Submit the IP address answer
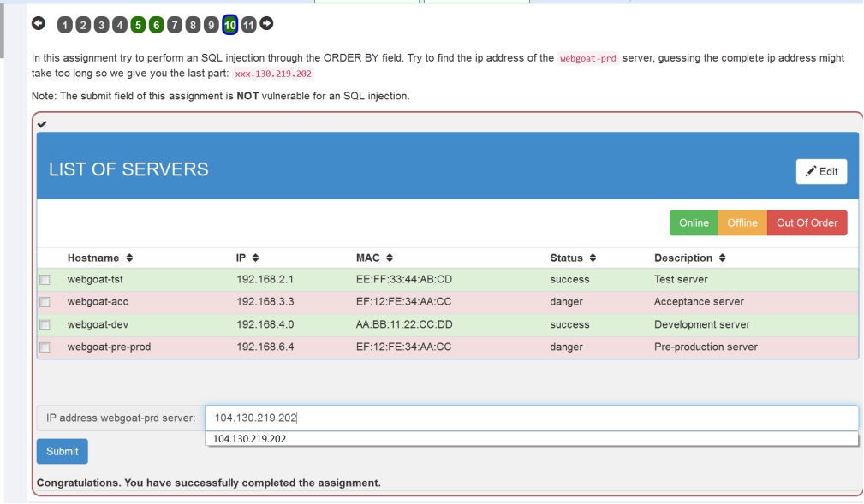Image resolution: width=864 pixels, height=504 pixels. point(63,451)
